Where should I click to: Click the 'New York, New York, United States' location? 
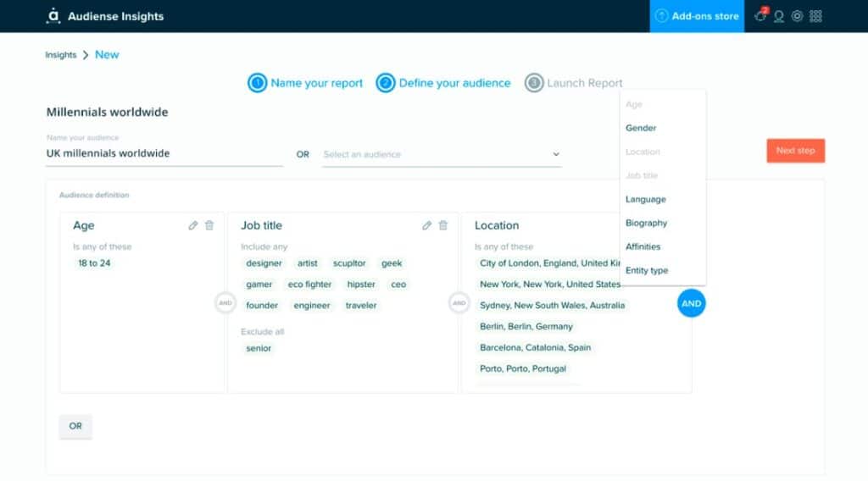[549, 285]
